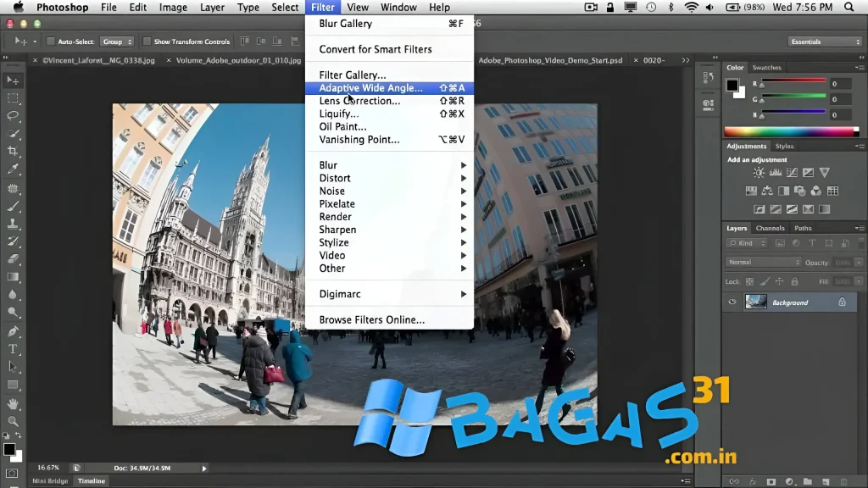Open Filter Gallery menu item
The height and width of the screenshot is (488, 868).
[x=390, y=75]
